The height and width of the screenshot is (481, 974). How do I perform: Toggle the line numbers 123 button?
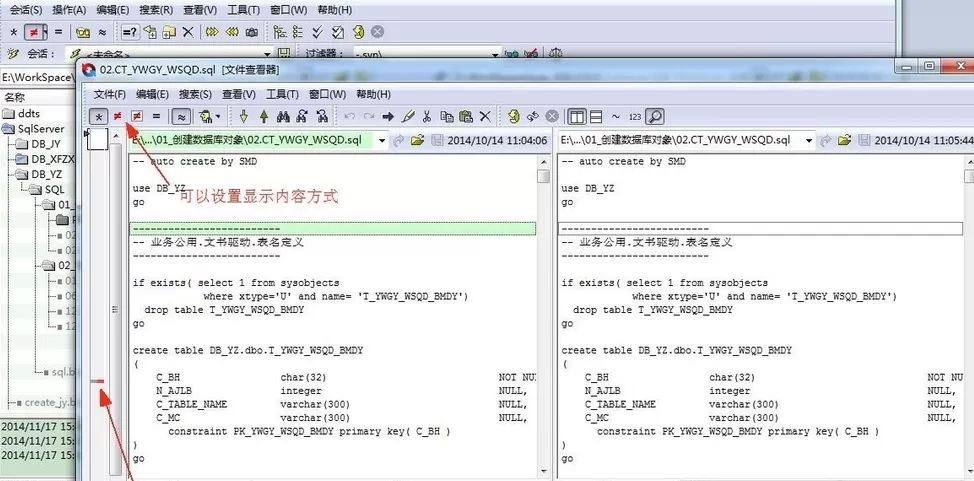[x=635, y=116]
